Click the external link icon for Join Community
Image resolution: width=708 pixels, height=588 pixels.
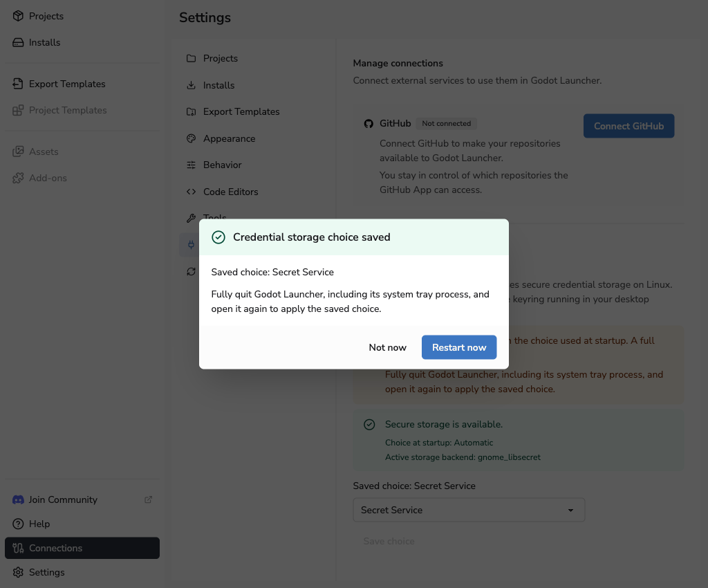click(x=148, y=499)
